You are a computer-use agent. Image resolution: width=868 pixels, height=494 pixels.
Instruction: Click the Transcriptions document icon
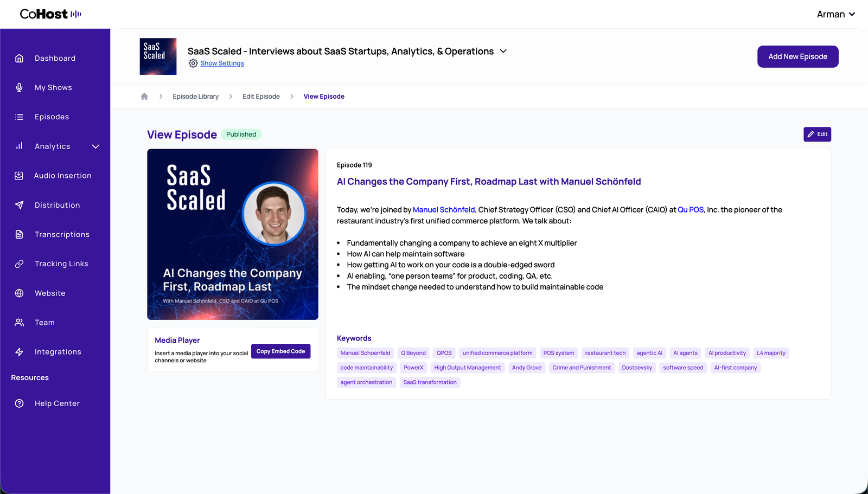click(19, 234)
